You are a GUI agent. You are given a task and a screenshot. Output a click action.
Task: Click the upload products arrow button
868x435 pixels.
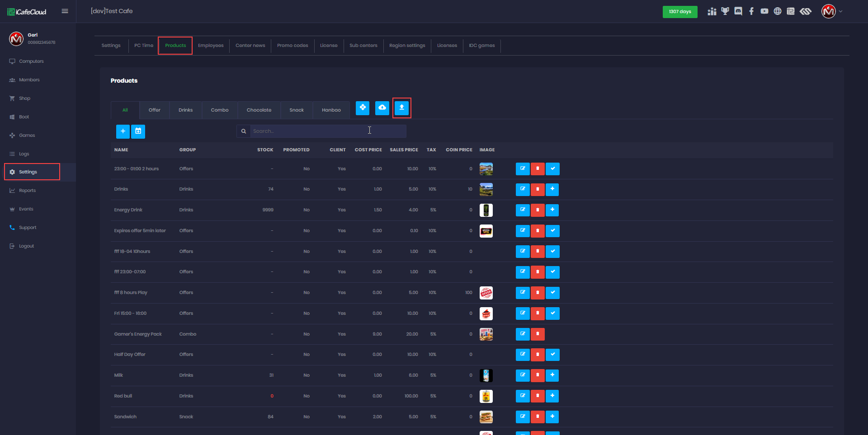[x=401, y=108]
